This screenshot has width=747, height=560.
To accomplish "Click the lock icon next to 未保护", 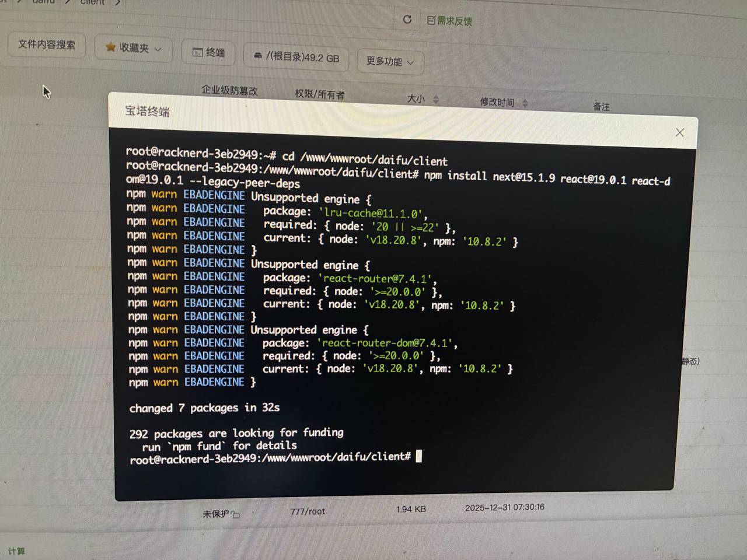I will (236, 514).
